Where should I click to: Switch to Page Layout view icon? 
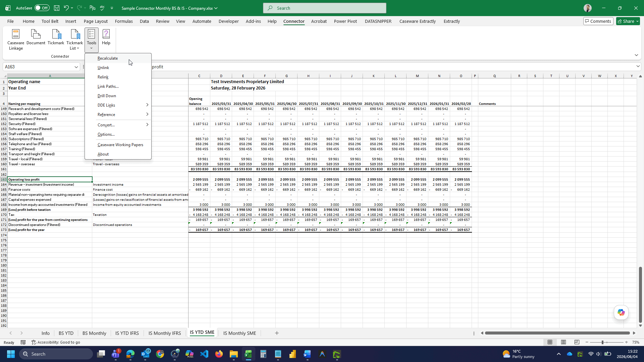click(x=563, y=342)
